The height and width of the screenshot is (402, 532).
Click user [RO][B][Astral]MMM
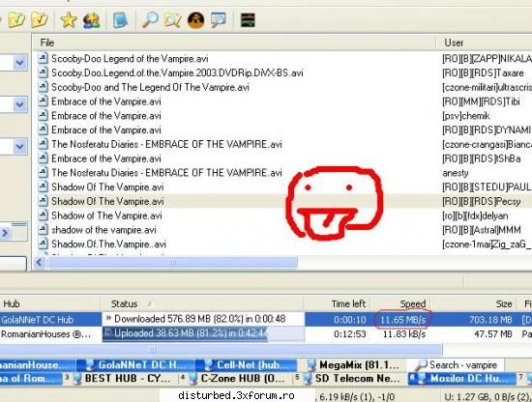coord(481,230)
